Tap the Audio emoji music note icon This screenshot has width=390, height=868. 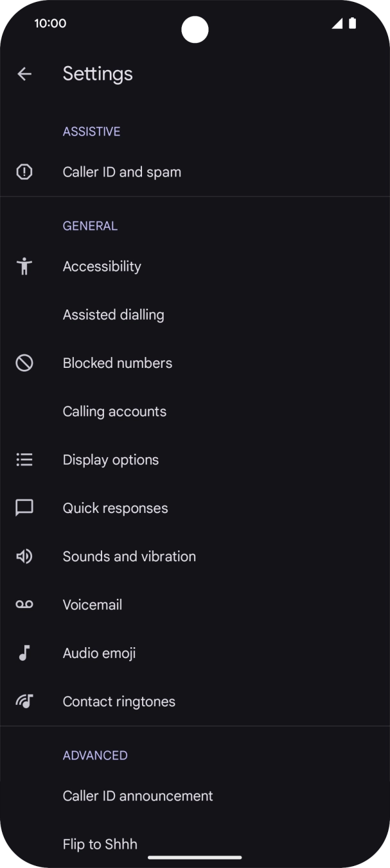pos(24,653)
